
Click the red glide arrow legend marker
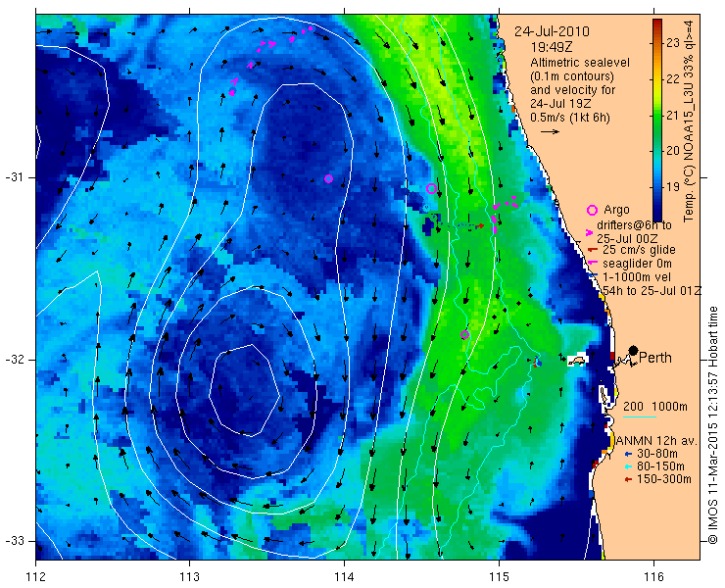[592, 250]
